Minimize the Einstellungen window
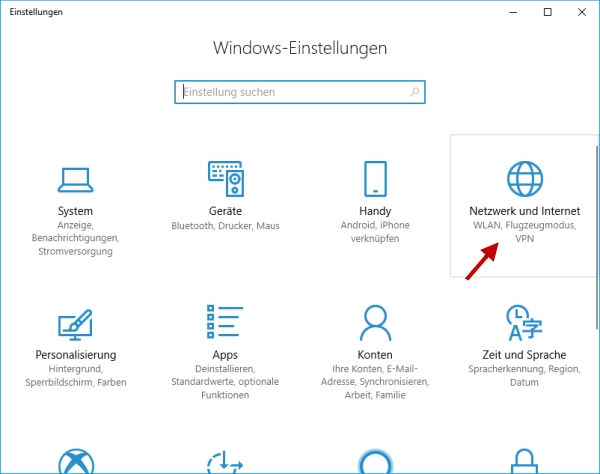Screen dimensions: 600x474 point(513,12)
